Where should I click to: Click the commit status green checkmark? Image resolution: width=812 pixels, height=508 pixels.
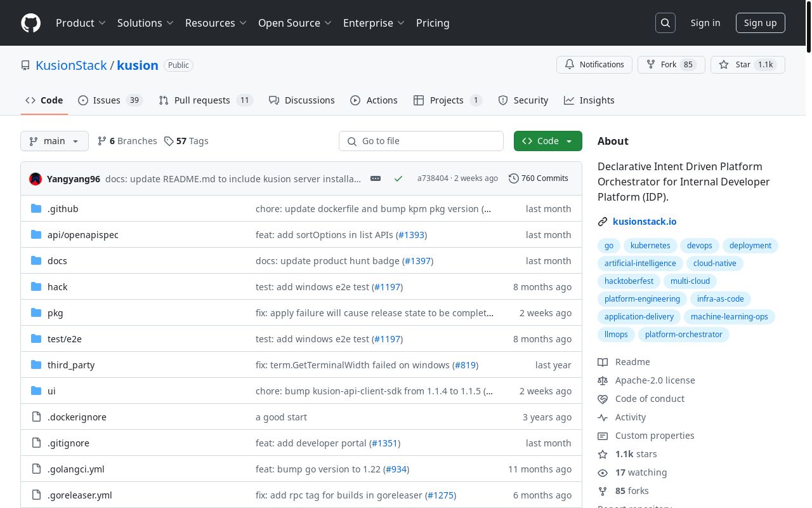coord(398,178)
